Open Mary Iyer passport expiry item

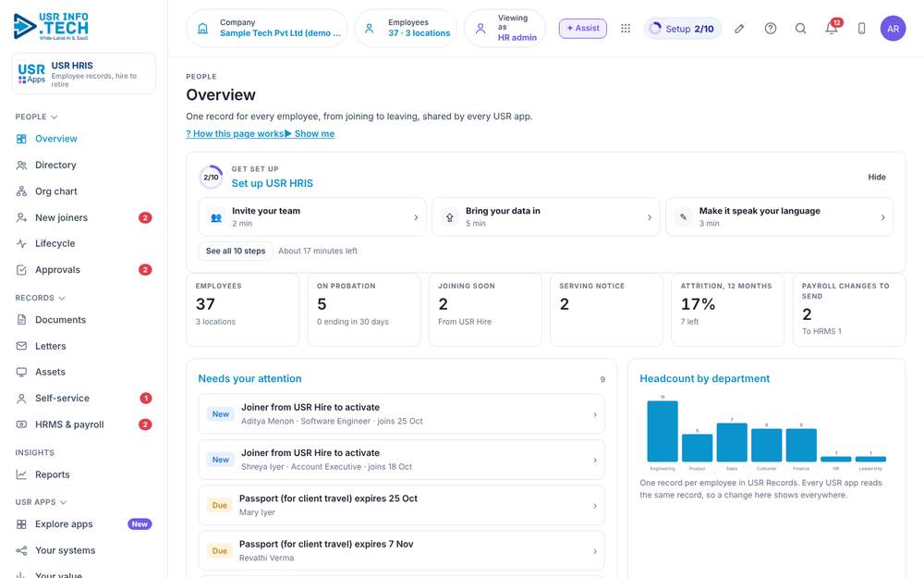coord(401,505)
